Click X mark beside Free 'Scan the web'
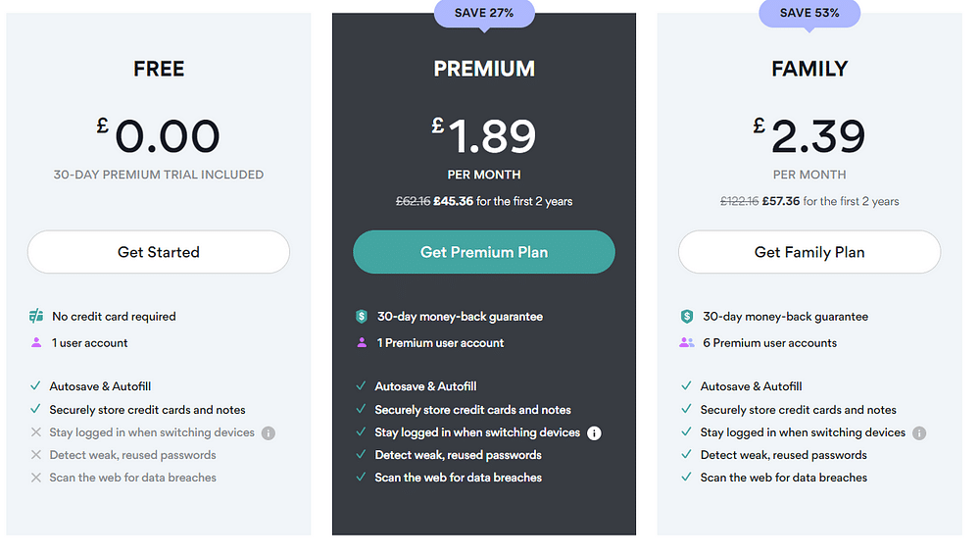 (36, 478)
